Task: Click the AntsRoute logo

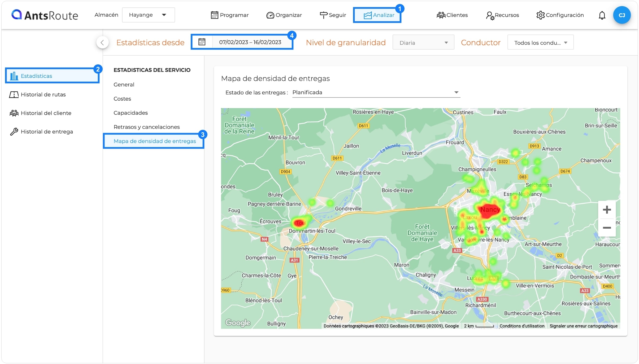Action: tap(45, 15)
